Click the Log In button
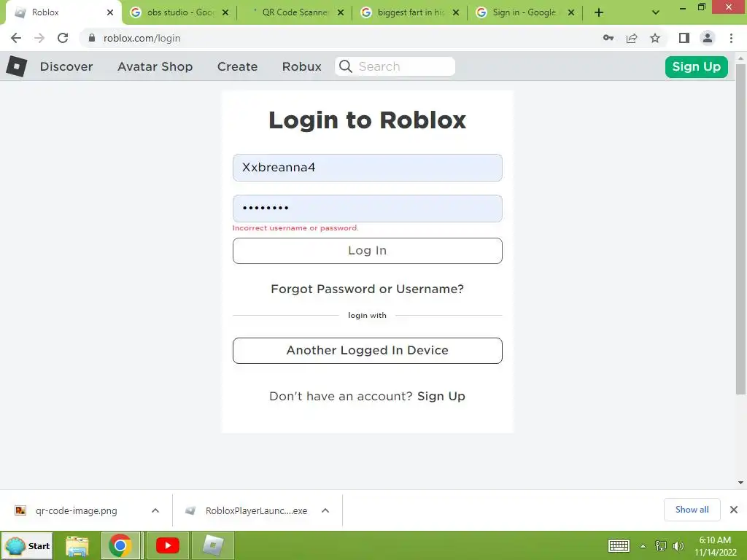 click(x=368, y=251)
